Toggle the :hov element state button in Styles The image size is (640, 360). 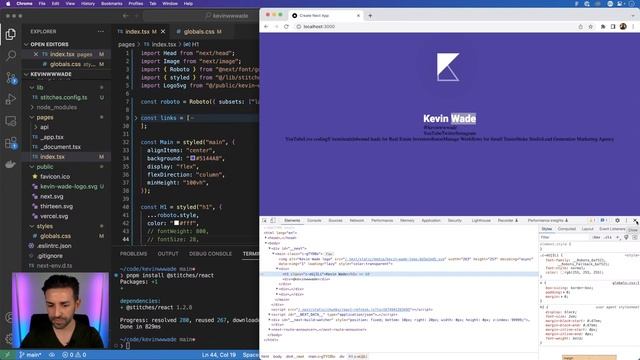click(x=597, y=237)
